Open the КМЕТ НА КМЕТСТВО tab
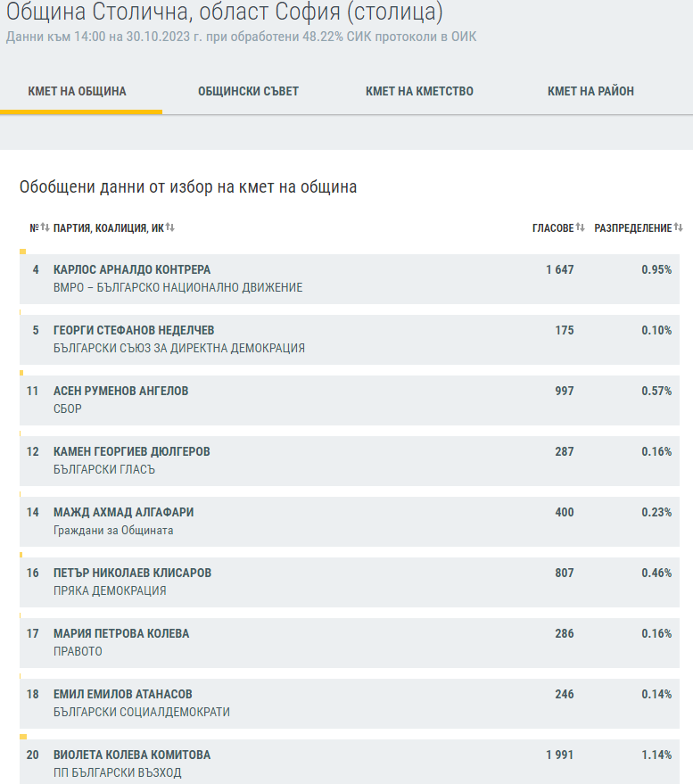The height and width of the screenshot is (784, 693). tap(419, 92)
